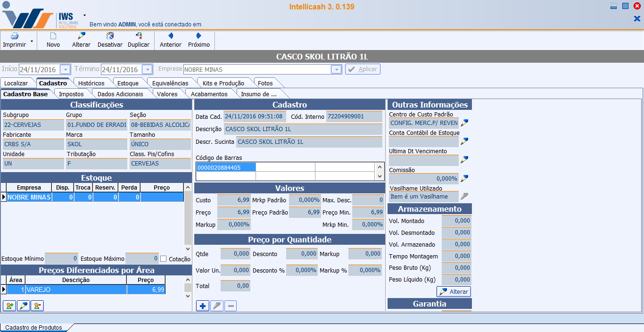Toggle the Cotação checkbox
The width and height of the screenshot is (644, 332).
tap(164, 259)
